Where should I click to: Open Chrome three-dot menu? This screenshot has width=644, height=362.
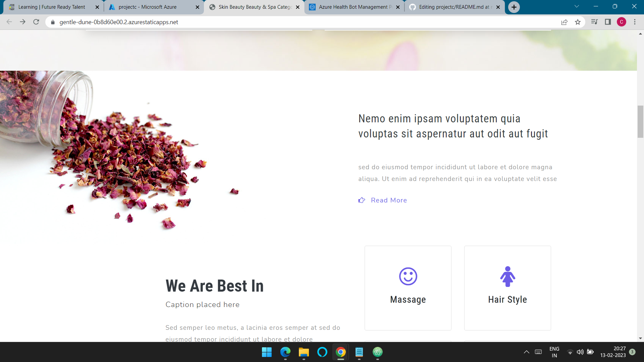tap(635, 22)
